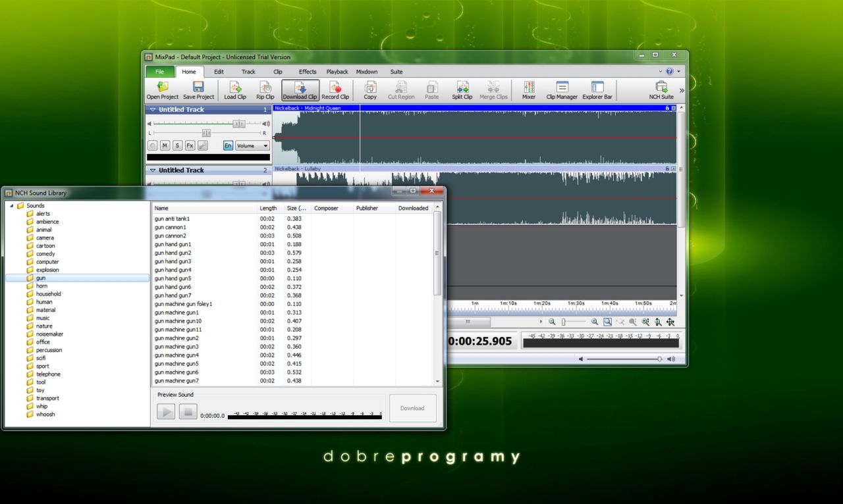The width and height of the screenshot is (843, 504).
Task: Collapse track 2 with its header triangle
Action: pos(153,170)
